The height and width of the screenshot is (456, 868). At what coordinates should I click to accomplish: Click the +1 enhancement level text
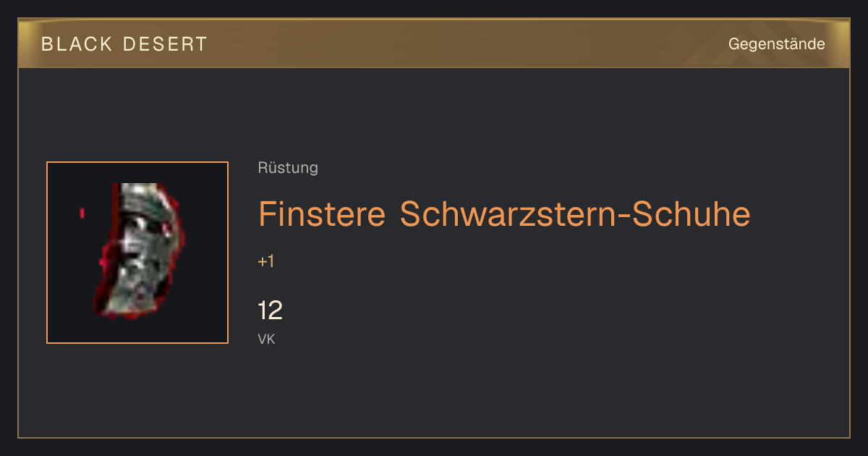pyautogui.click(x=266, y=261)
